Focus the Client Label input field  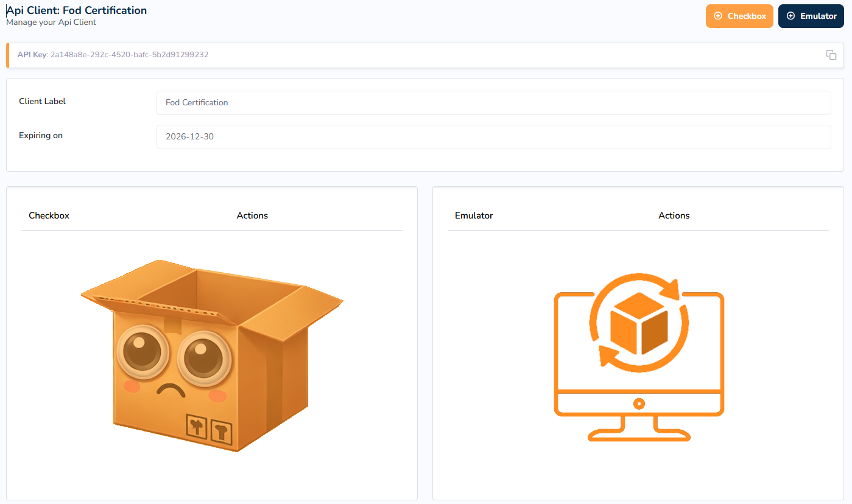[493, 102]
